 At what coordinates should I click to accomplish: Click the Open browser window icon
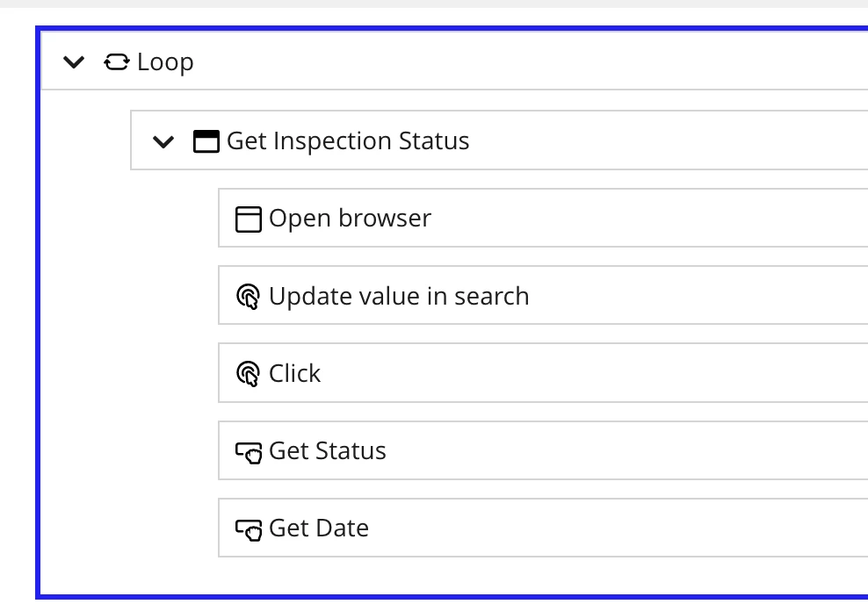click(x=248, y=219)
